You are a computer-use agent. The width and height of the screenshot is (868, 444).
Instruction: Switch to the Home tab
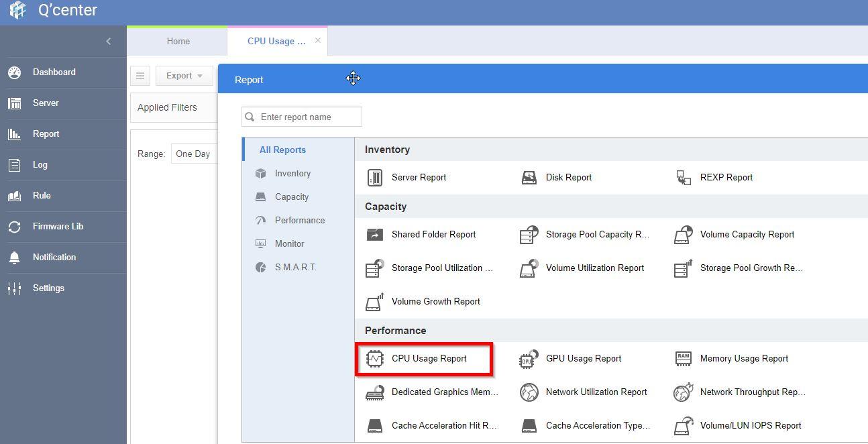click(x=178, y=41)
